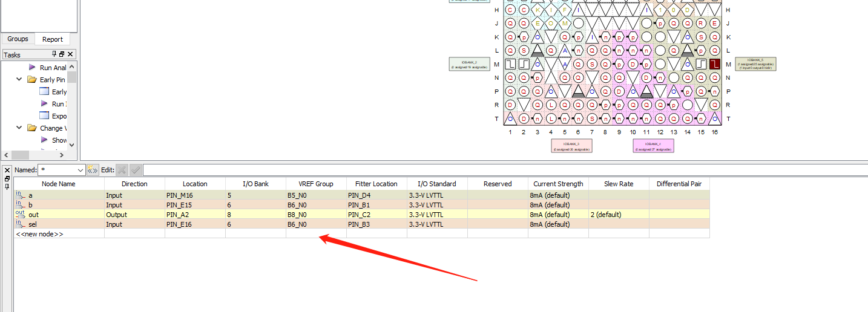868x312 pixels.
Task: Click the filter options icon next to Named box
Action: pos(93,171)
